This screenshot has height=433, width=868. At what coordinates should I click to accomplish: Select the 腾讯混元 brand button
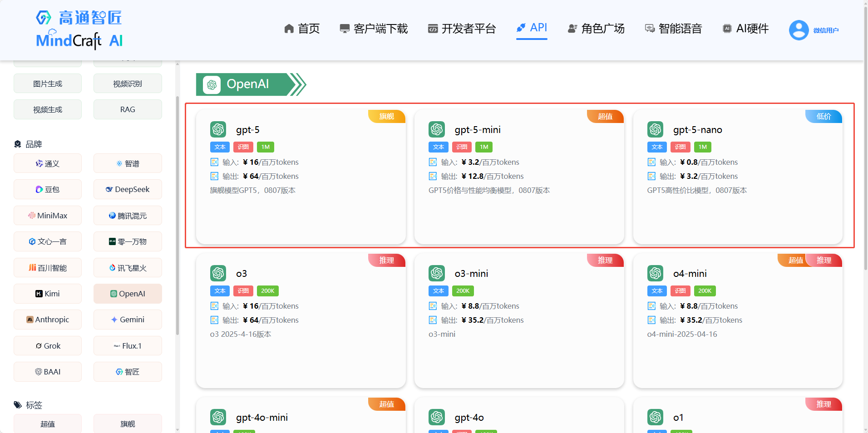128,216
